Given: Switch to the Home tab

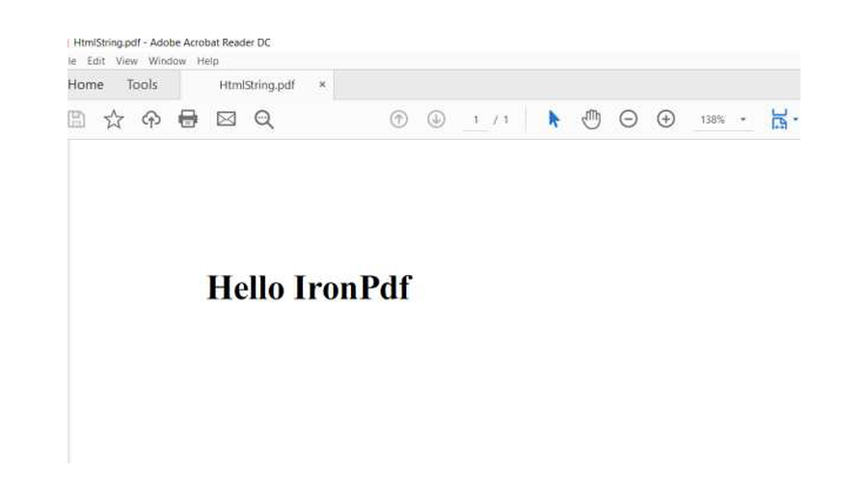Looking at the screenshot, I should coord(86,85).
